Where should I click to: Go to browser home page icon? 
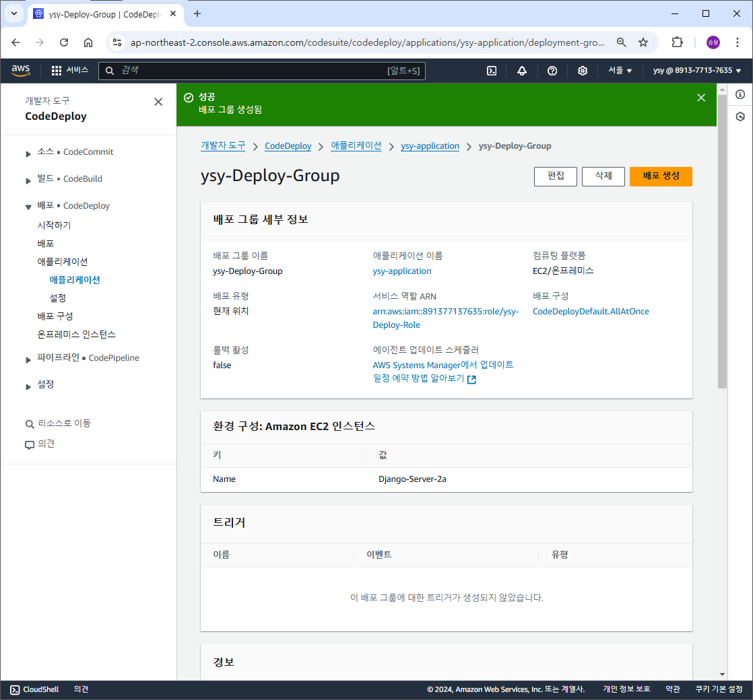click(88, 42)
